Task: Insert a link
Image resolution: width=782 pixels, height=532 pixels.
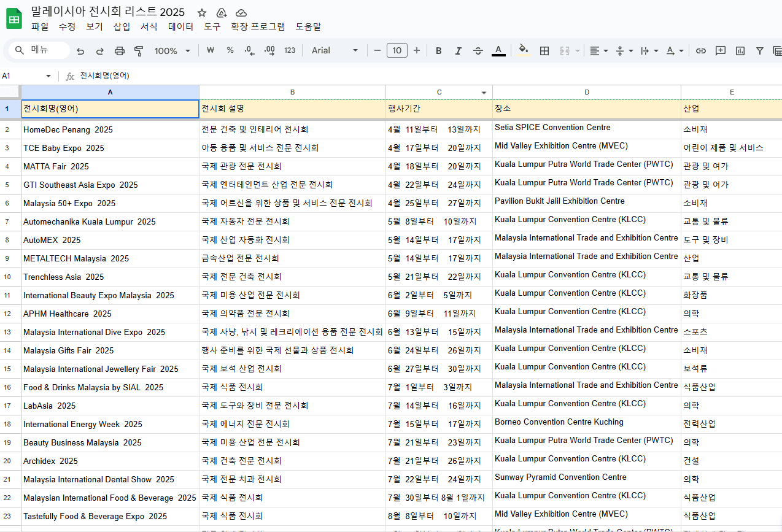Action: 700,51
